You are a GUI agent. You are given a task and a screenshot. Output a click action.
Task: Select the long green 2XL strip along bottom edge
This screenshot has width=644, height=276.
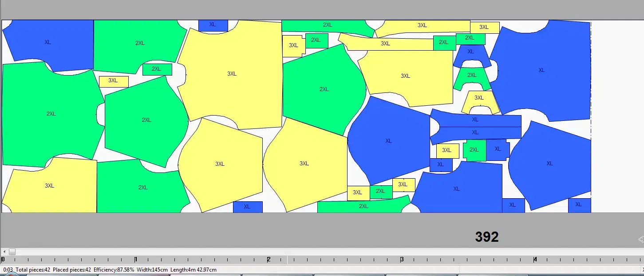[363, 206]
